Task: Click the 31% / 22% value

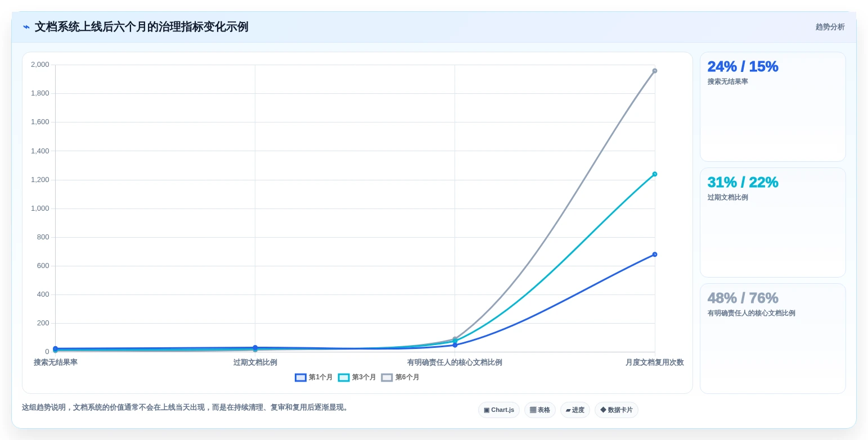Action: (x=743, y=182)
